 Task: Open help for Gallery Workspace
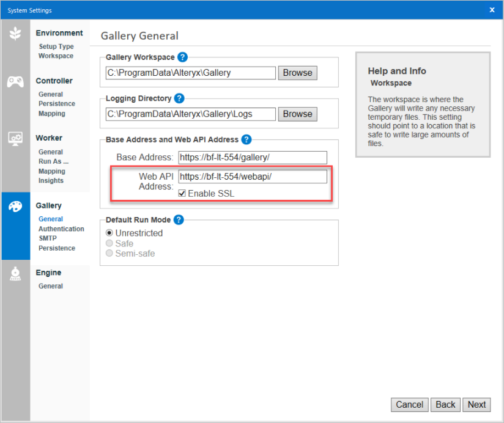tap(182, 57)
